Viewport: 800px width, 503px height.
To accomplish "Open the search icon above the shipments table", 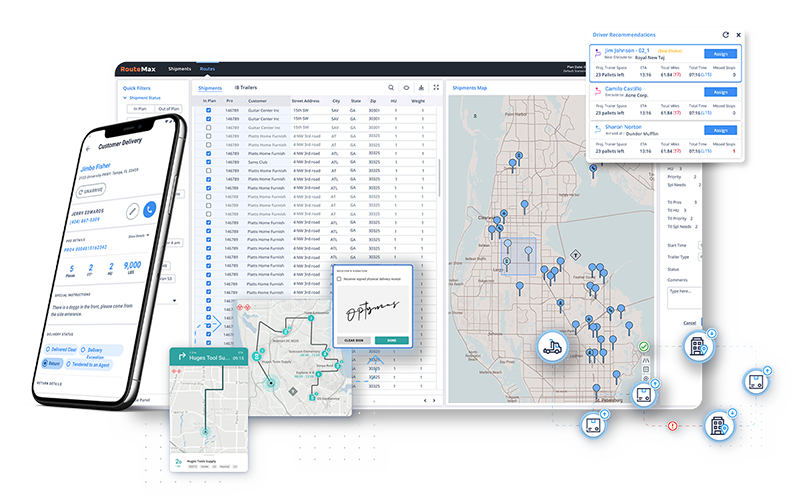I will click(391, 88).
